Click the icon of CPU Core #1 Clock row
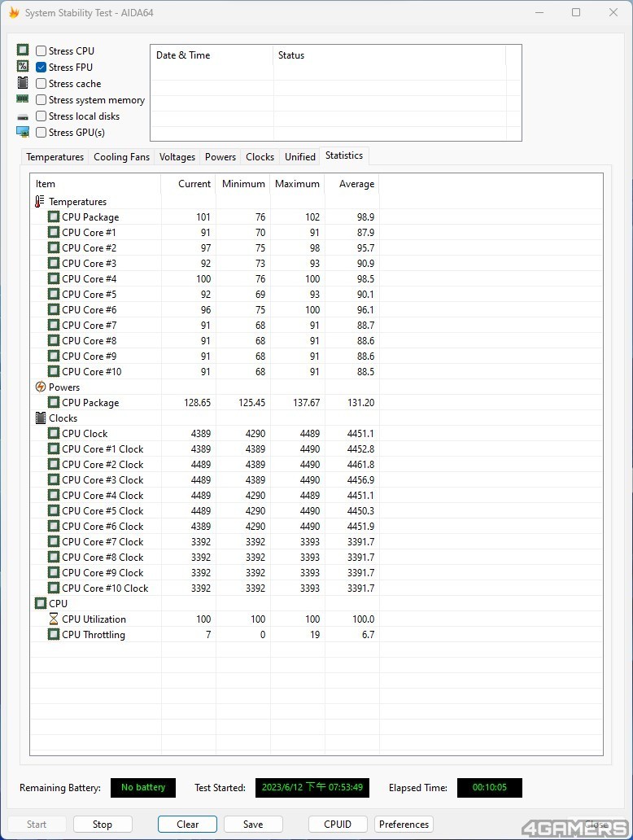This screenshot has width=633, height=840. [x=54, y=448]
